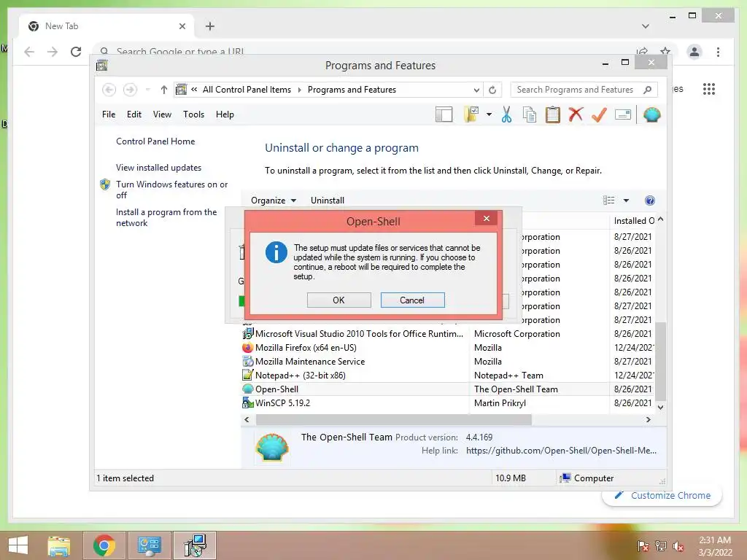Click the Installed On column header
The height and width of the screenshot is (560, 747).
[x=634, y=221]
